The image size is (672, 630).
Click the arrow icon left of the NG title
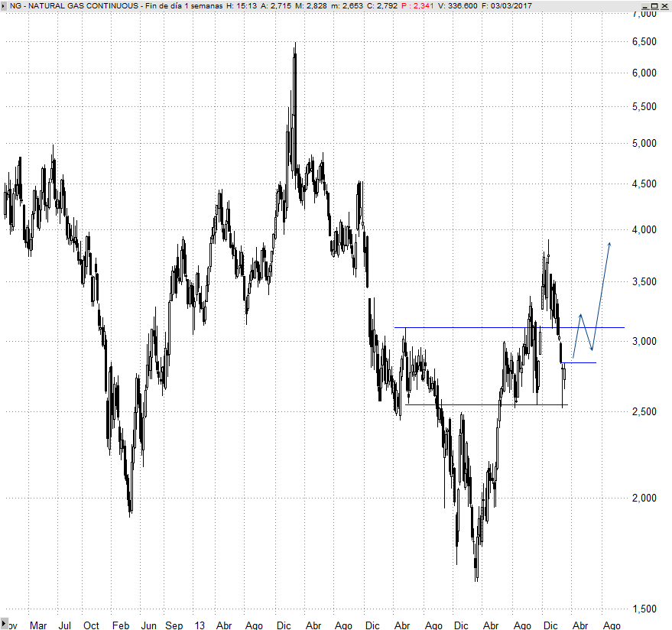[3, 6]
